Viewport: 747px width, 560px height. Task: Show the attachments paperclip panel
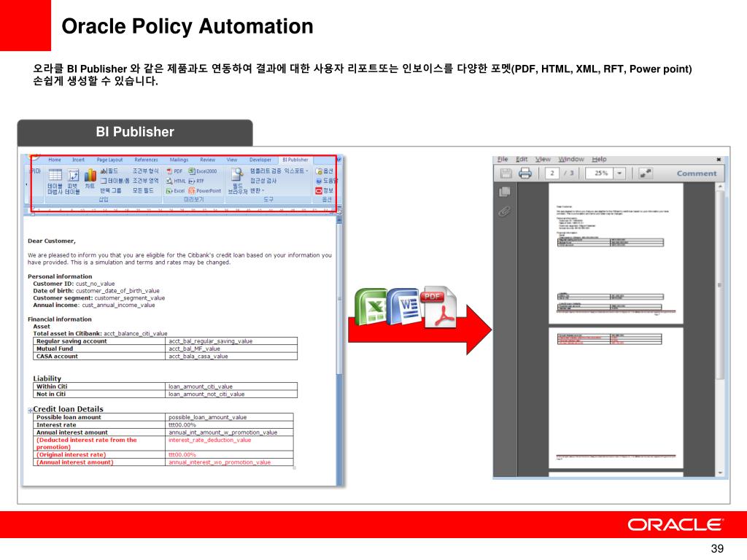tap(505, 211)
